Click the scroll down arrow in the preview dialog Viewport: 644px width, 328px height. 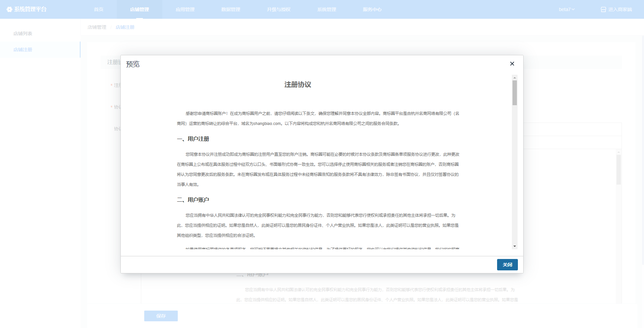pyautogui.click(x=515, y=246)
